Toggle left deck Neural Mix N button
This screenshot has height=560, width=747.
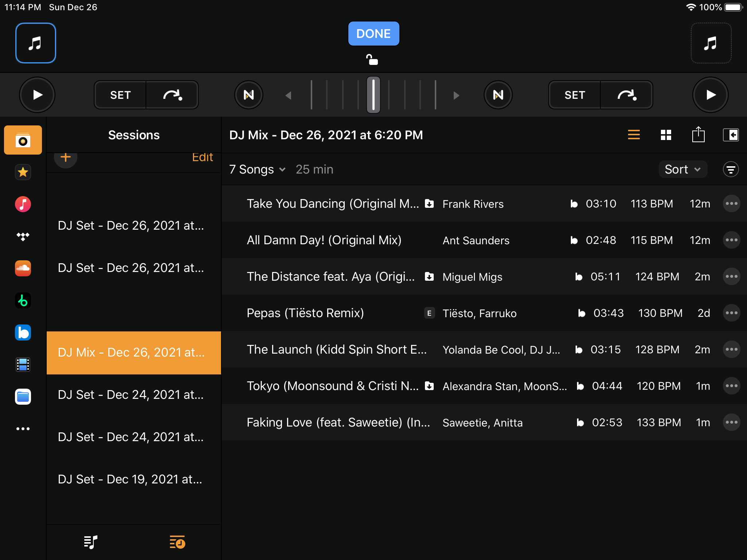248,95
